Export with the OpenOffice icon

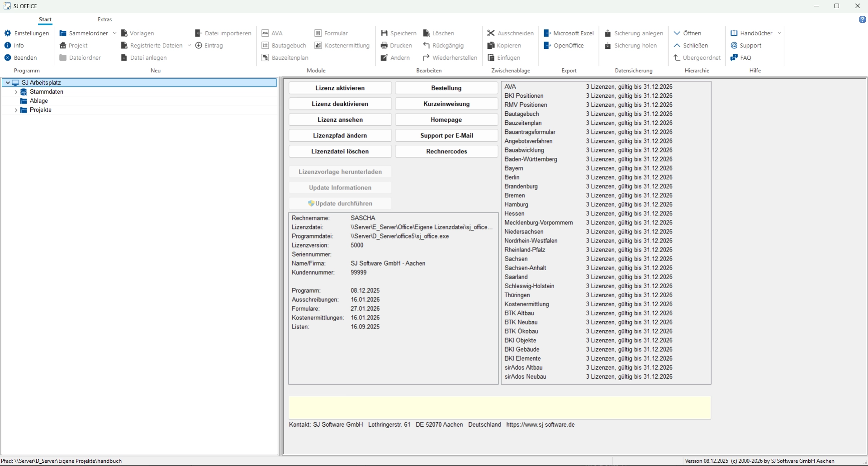pyautogui.click(x=547, y=46)
